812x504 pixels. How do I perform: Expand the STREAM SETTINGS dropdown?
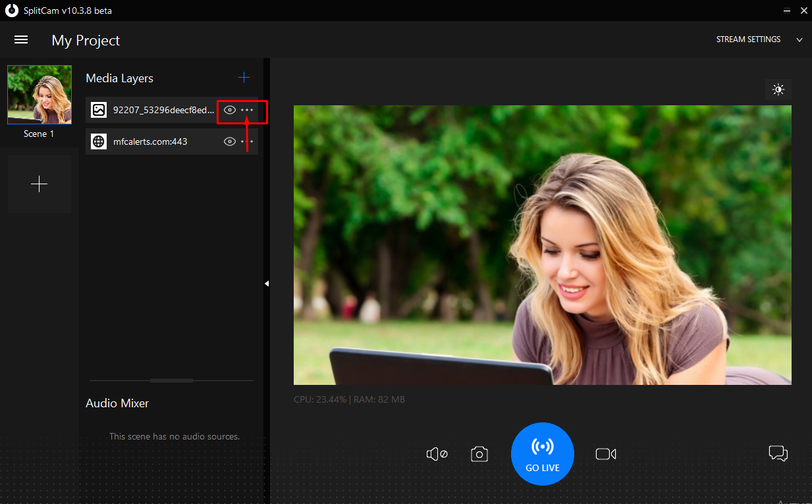coord(799,39)
